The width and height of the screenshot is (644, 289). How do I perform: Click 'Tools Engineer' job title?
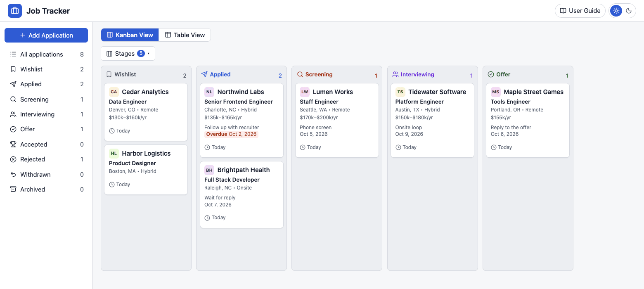[511, 102]
